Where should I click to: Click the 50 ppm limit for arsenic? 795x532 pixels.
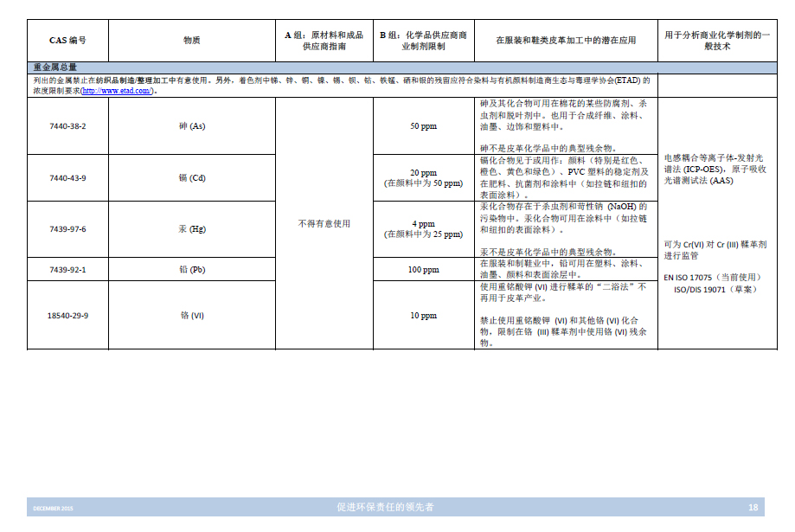pyautogui.click(x=423, y=126)
